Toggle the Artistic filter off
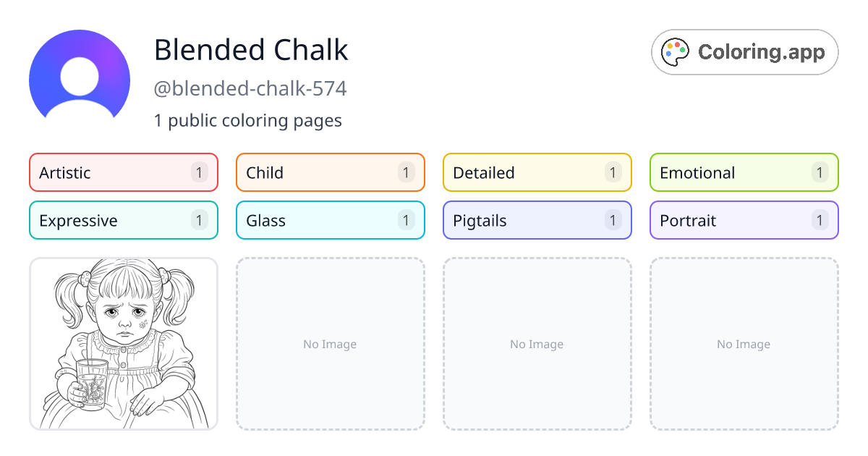This screenshot has width=868, height=456. point(123,172)
